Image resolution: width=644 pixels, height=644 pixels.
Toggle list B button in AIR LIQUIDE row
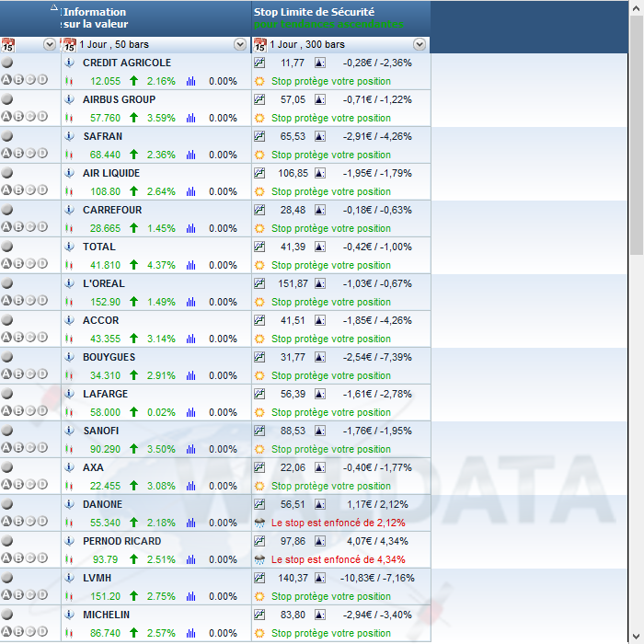tap(18, 190)
